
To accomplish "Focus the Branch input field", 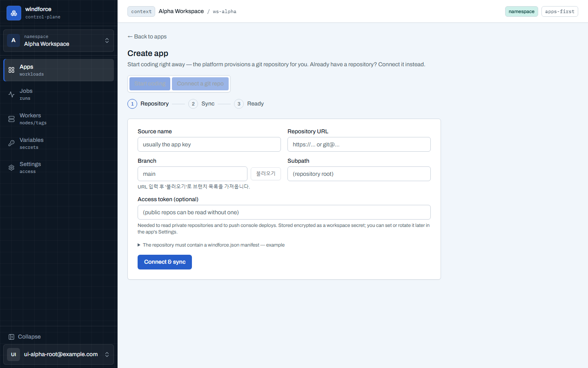I will click(192, 174).
